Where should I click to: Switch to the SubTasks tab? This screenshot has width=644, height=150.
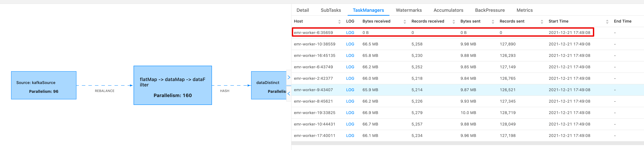point(331,10)
